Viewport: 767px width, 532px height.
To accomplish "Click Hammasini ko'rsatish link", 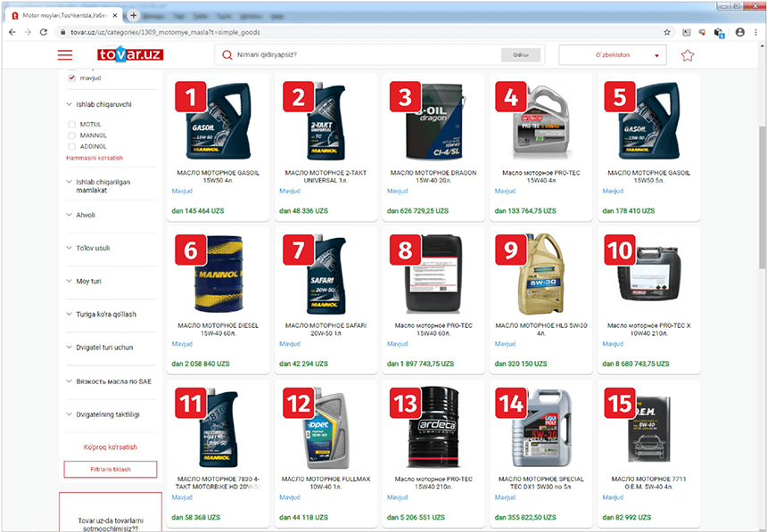I will tap(95, 158).
